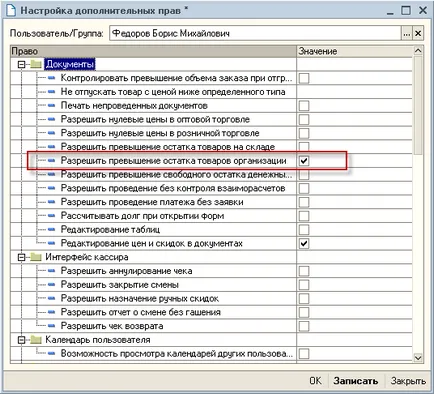Image resolution: width=434 pixels, height=394 pixels.
Task: Select the Документы tree row
Action: click(211, 64)
